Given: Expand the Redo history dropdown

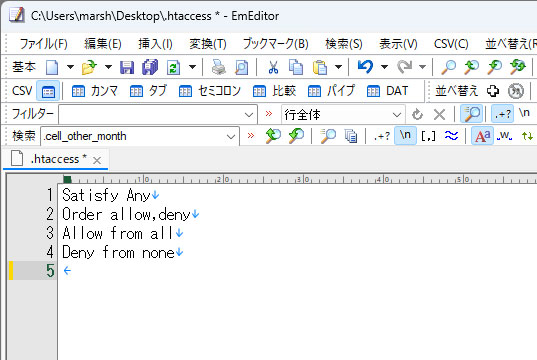Looking at the screenshot, I should (x=423, y=67).
